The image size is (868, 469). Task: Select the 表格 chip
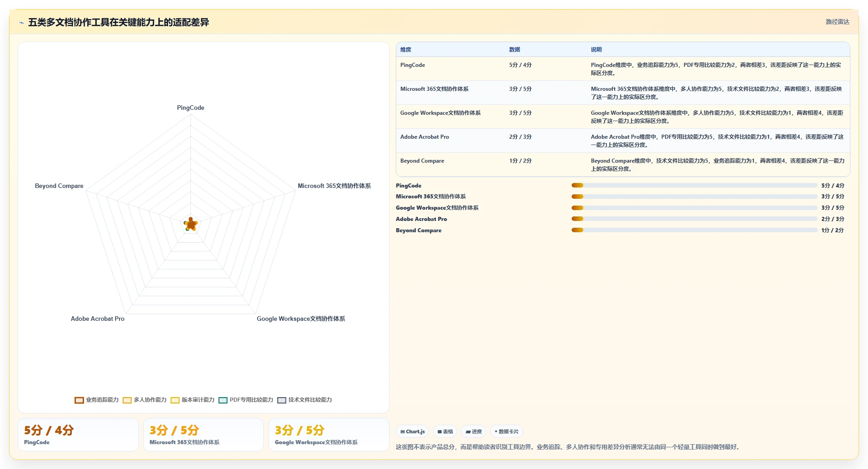445,431
